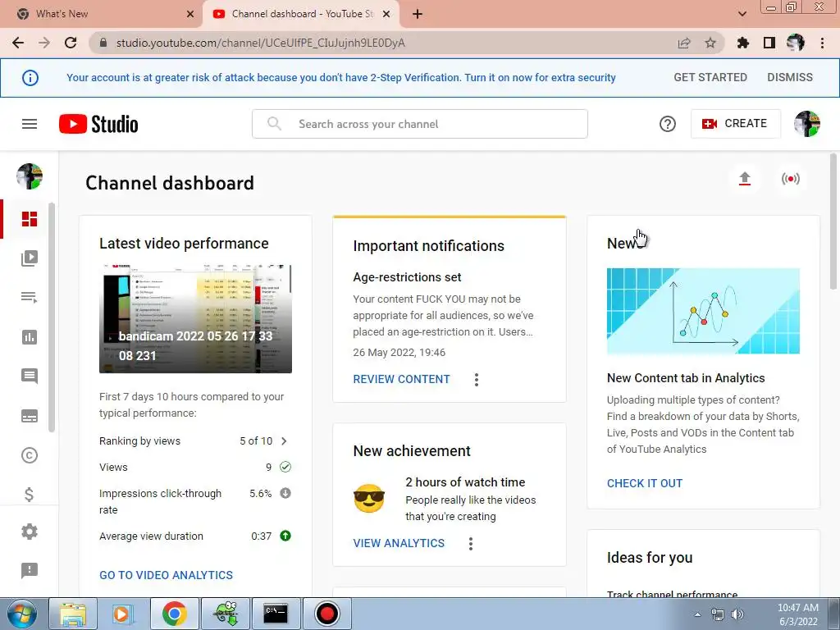Click the share this page icon
Screen dimensions: 840x630
[x=684, y=43]
